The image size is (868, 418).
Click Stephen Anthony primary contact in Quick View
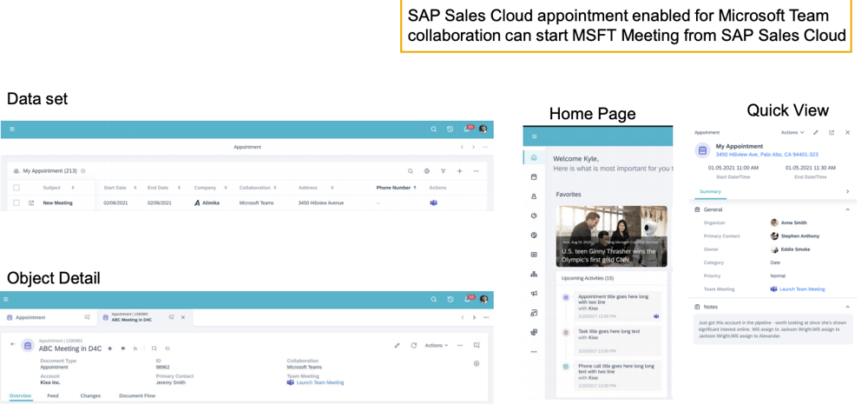click(800, 236)
